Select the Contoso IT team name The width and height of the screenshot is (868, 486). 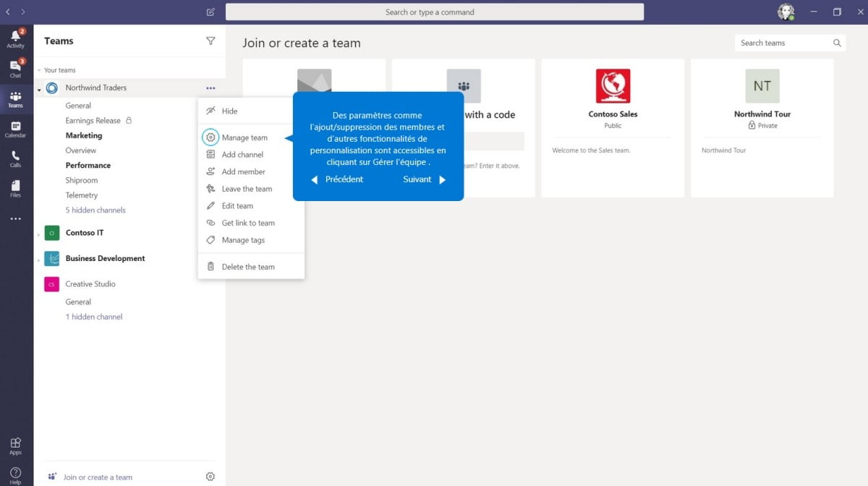(x=85, y=233)
